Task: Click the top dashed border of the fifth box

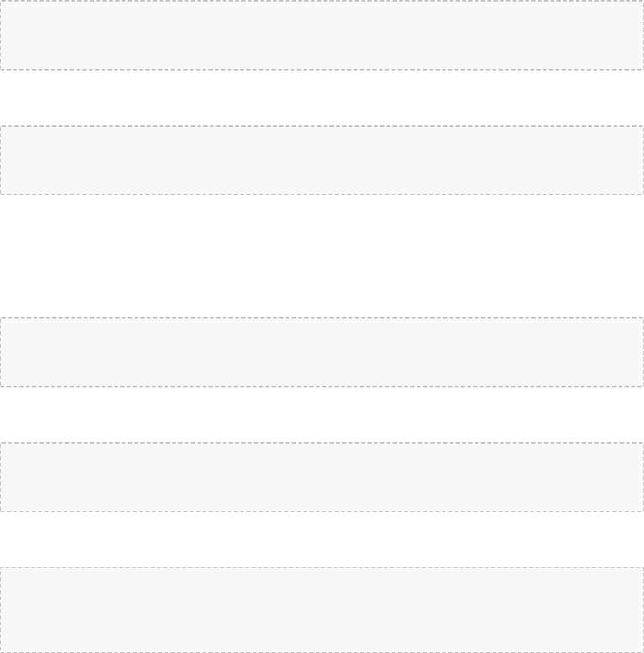Action: pyautogui.click(x=322, y=567)
